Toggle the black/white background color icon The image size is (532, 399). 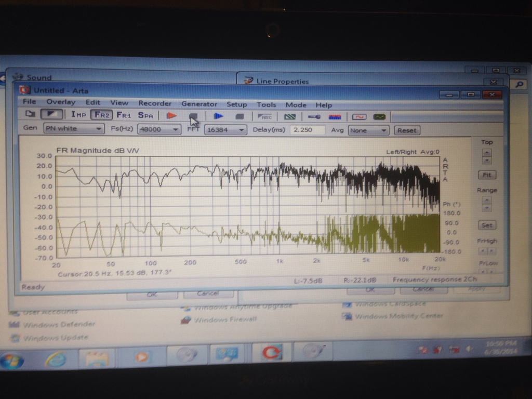(x=51, y=114)
